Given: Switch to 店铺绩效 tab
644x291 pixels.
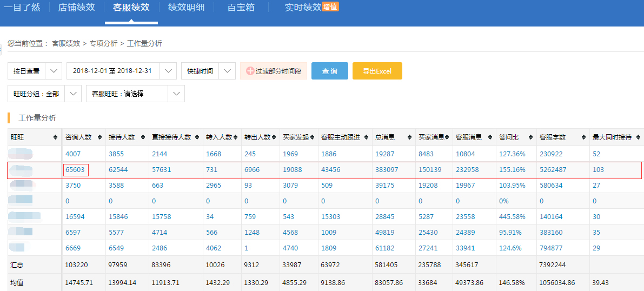Looking at the screenshot, I should (76, 8).
